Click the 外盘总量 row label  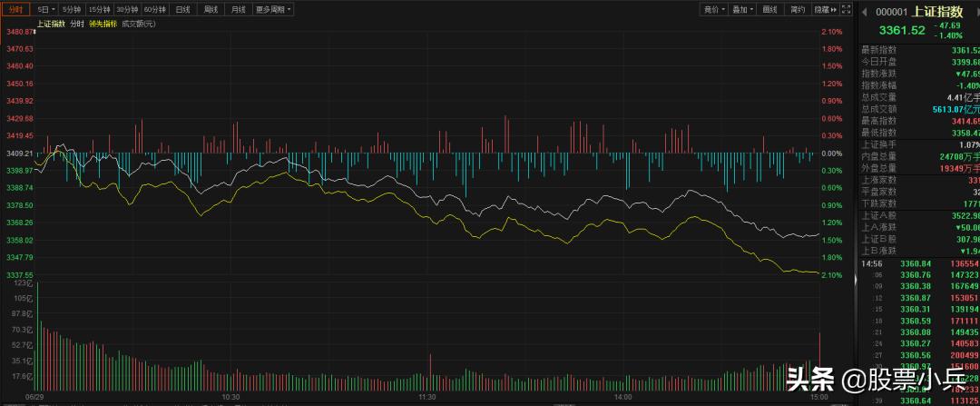coord(878,168)
